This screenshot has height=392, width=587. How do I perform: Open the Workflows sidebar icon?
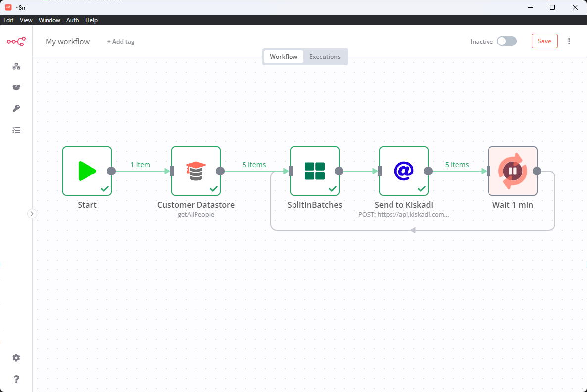click(x=16, y=67)
